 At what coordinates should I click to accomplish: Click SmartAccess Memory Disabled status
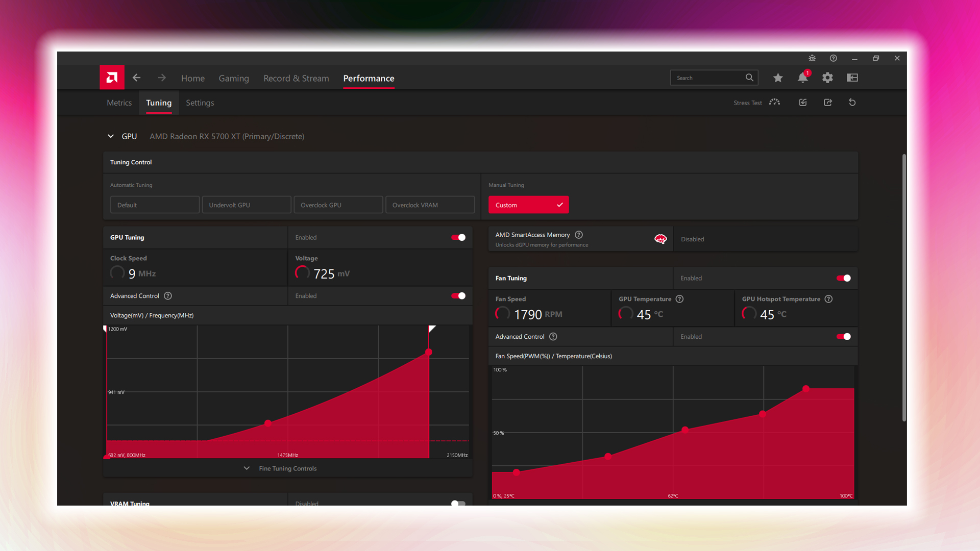point(692,239)
